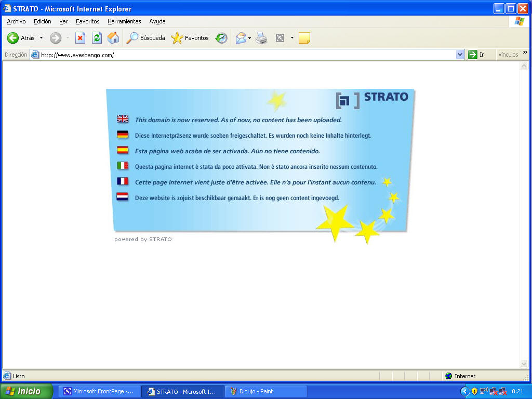The image size is (532, 399).
Task: Open the Favoritos menu in menu bar
Action: tap(87, 21)
